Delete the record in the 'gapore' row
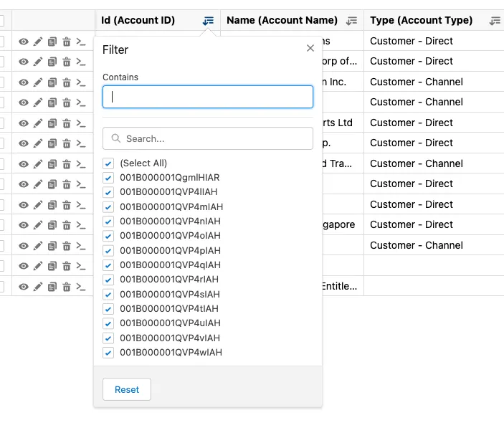 coord(67,225)
